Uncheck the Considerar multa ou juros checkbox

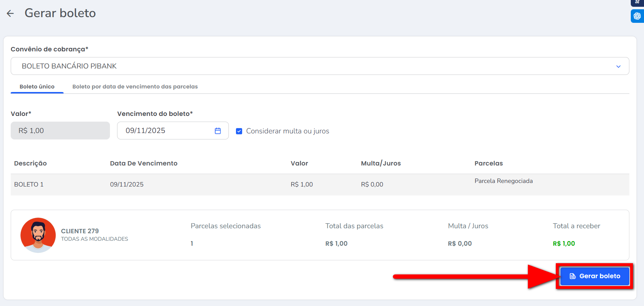point(239,131)
